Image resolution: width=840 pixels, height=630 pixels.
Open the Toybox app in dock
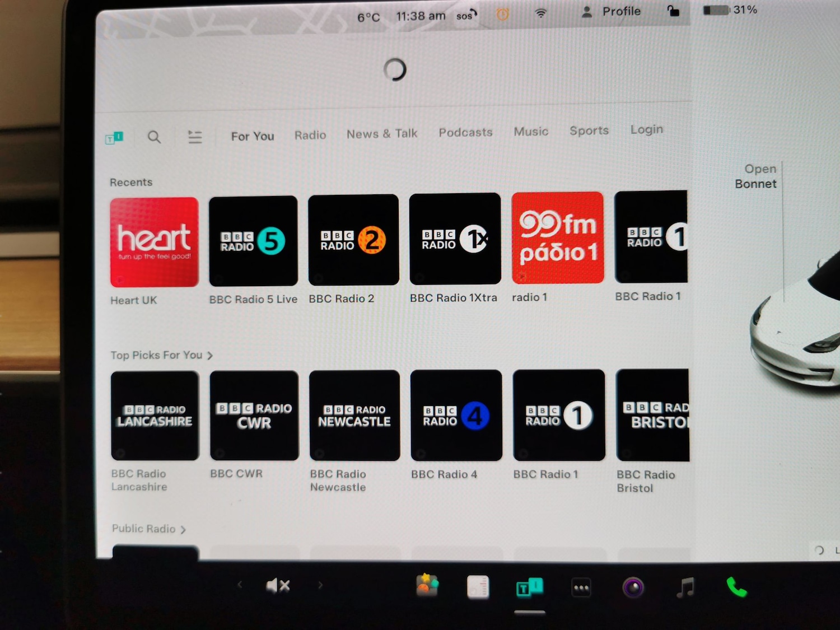(x=427, y=586)
